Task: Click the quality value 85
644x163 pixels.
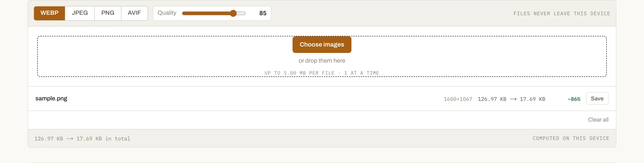Action: [x=263, y=13]
